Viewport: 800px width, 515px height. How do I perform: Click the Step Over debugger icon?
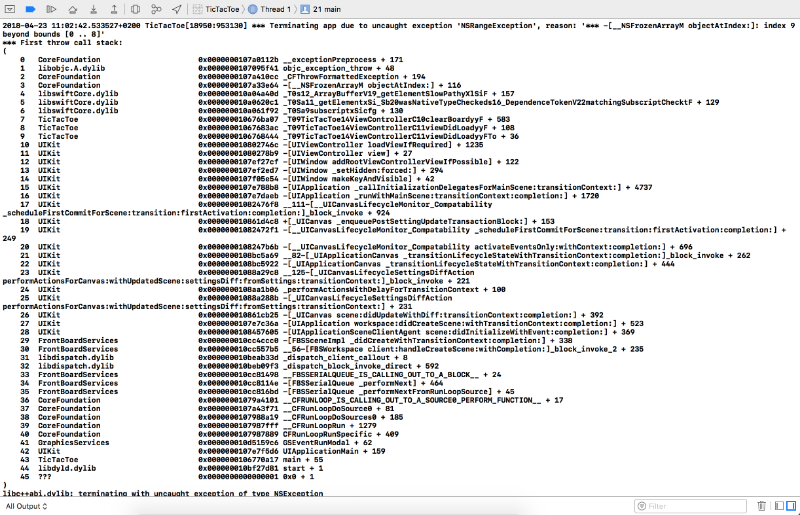tap(72, 9)
